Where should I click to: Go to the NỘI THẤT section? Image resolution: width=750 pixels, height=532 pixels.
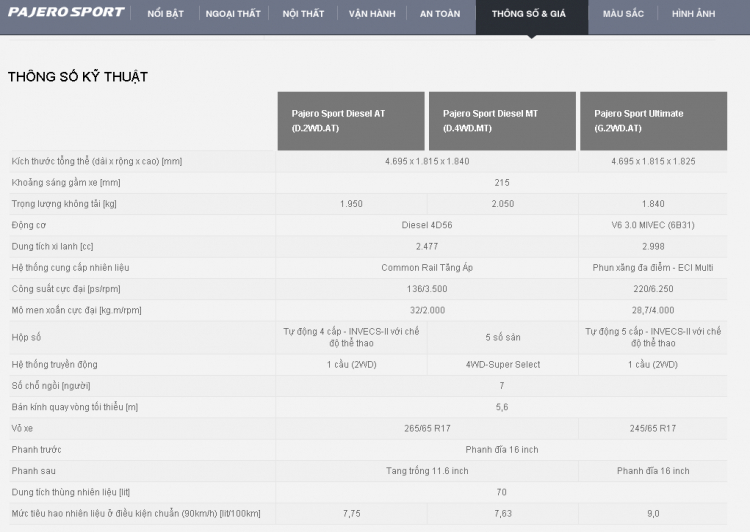303,14
